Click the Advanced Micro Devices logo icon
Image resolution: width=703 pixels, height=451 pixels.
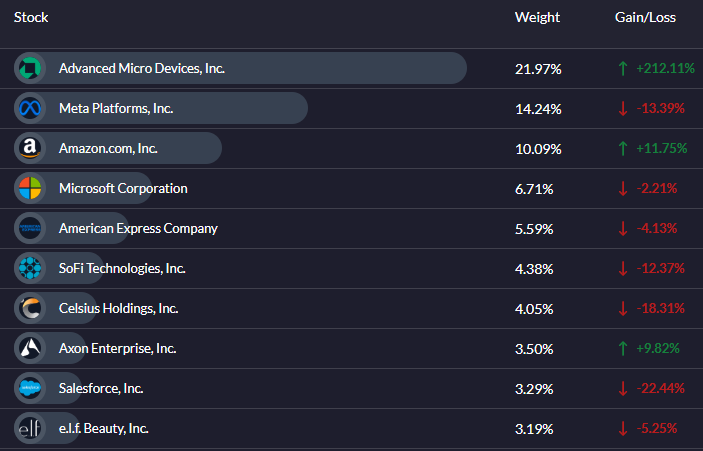pos(30,68)
